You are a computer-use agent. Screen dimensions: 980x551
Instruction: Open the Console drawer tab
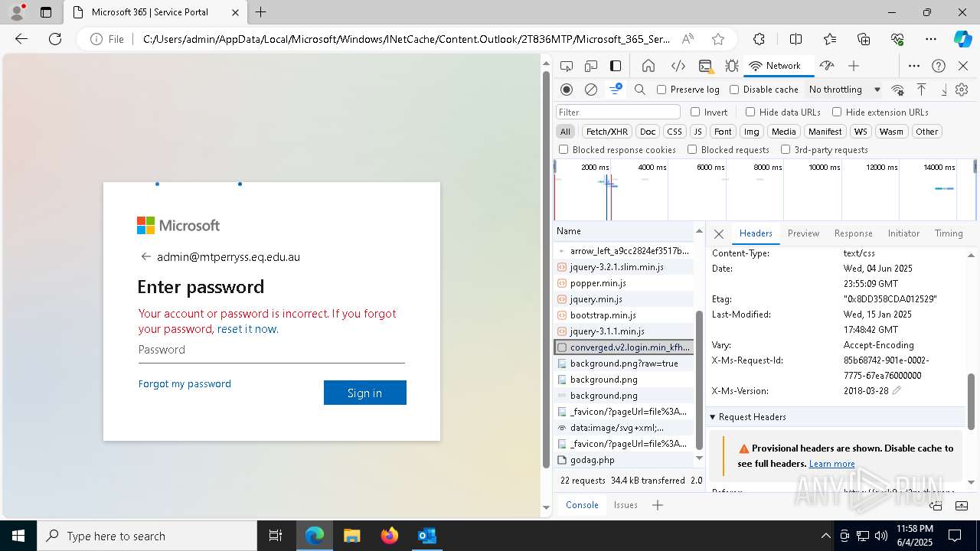(x=582, y=505)
